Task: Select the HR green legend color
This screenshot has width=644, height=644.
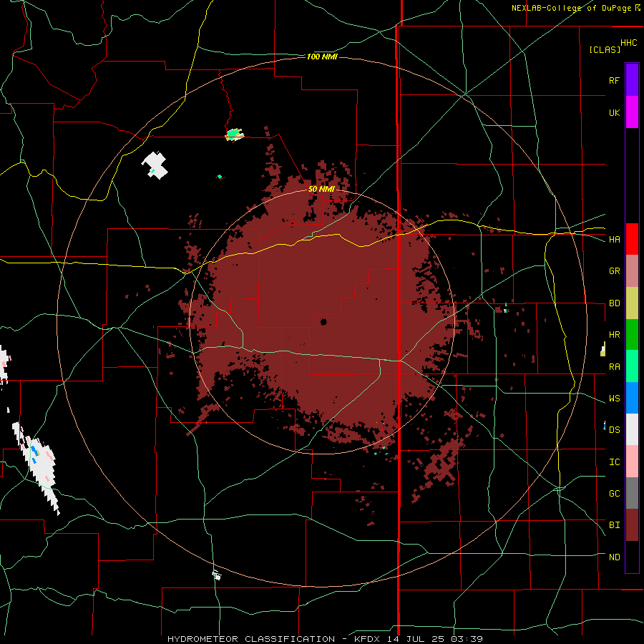Action: [x=632, y=334]
